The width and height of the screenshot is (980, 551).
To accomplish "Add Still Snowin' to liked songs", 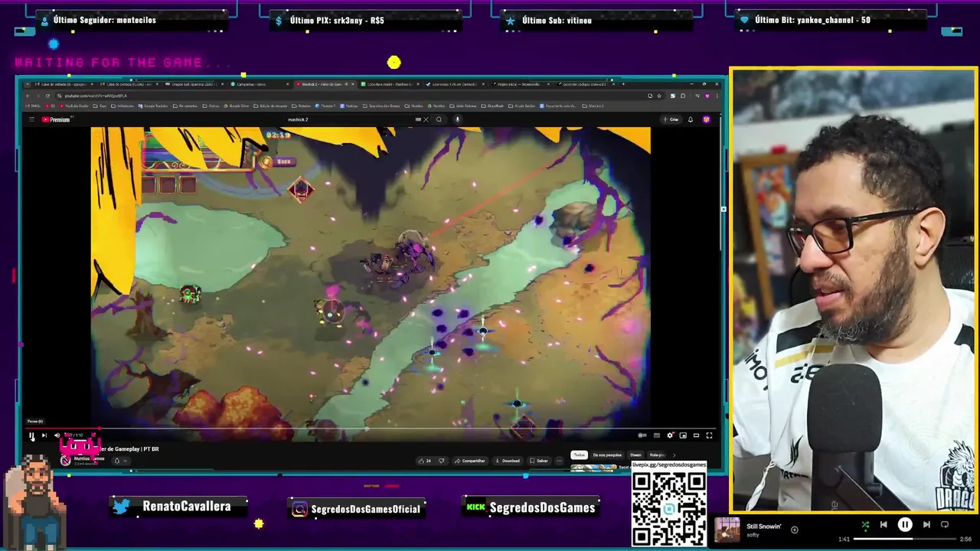I will click(x=794, y=530).
